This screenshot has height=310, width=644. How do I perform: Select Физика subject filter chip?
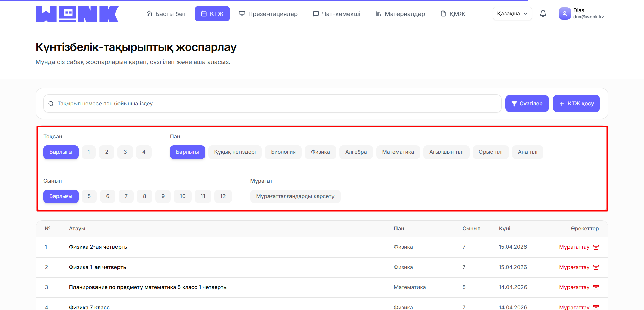tap(320, 152)
